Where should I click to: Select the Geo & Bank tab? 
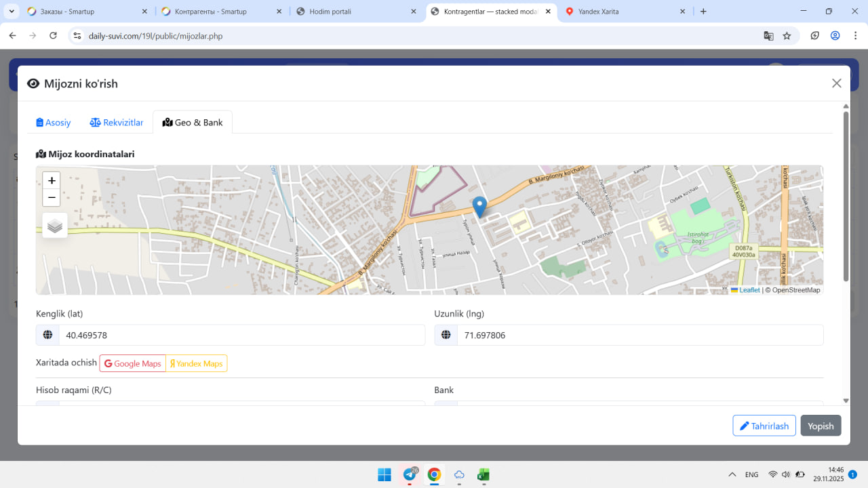[x=193, y=123]
